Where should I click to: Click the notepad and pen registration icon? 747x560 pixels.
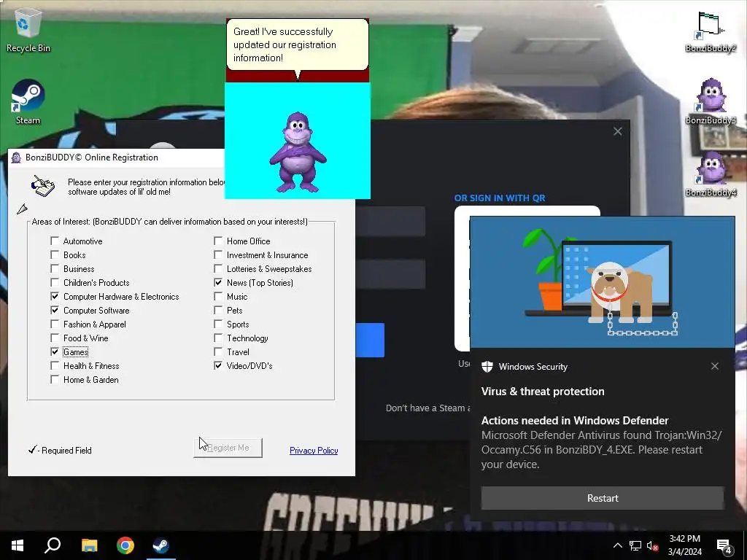tap(43, 186)
